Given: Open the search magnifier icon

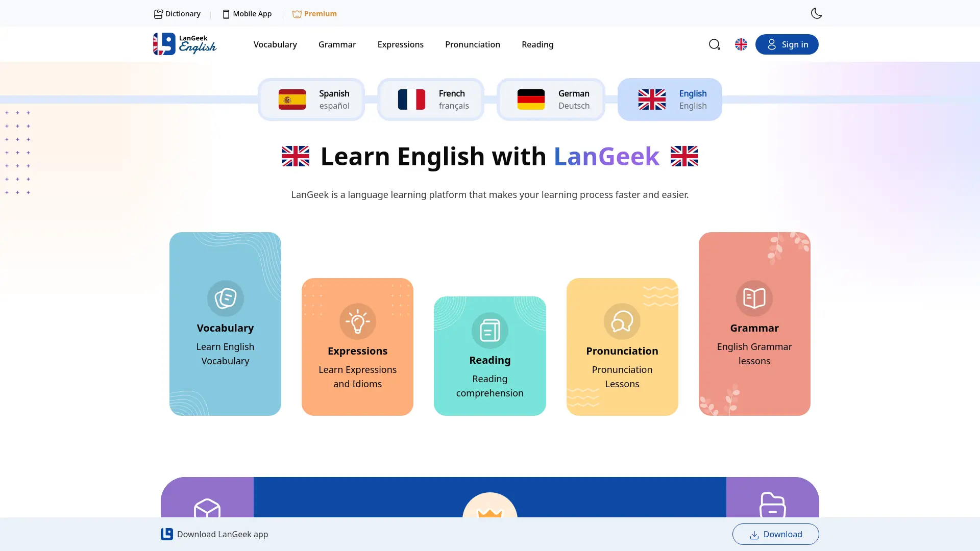Looking at the screenshot, I should click(x=715, y=44).
